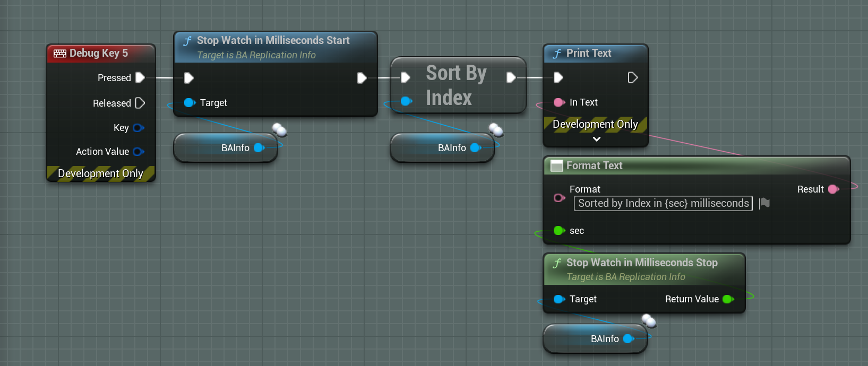Image resolution: width=868 pixels, height=366 pixels.
Task: Select the Stop Watch in Milliseconds Start title
Action: click(273, 40)
